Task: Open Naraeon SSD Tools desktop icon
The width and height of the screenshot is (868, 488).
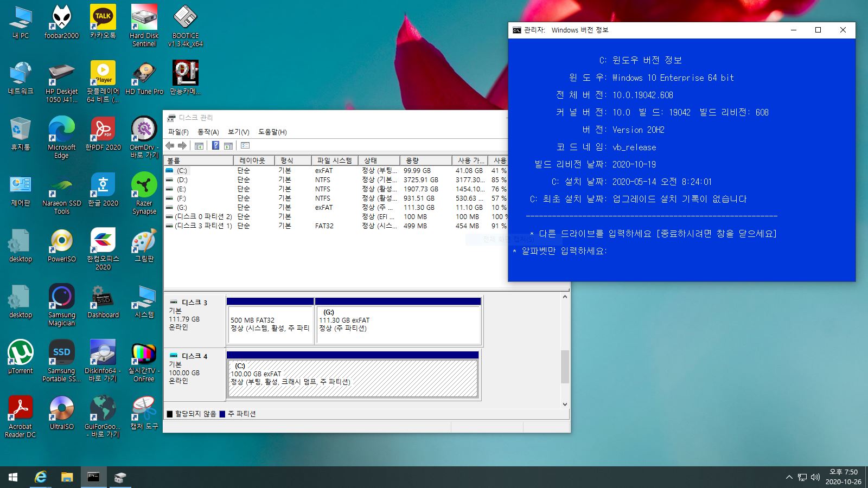Action: click(x=62, y=194)
